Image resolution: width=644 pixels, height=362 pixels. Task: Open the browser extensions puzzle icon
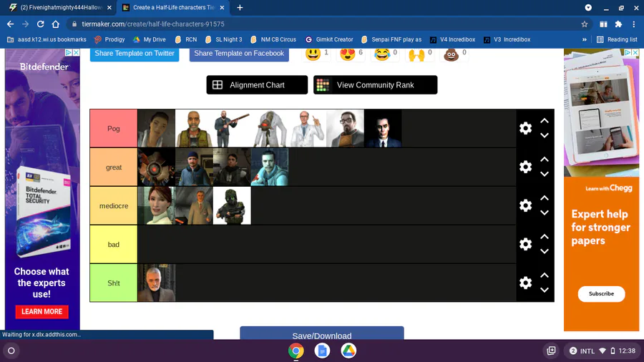coord(618,24)
